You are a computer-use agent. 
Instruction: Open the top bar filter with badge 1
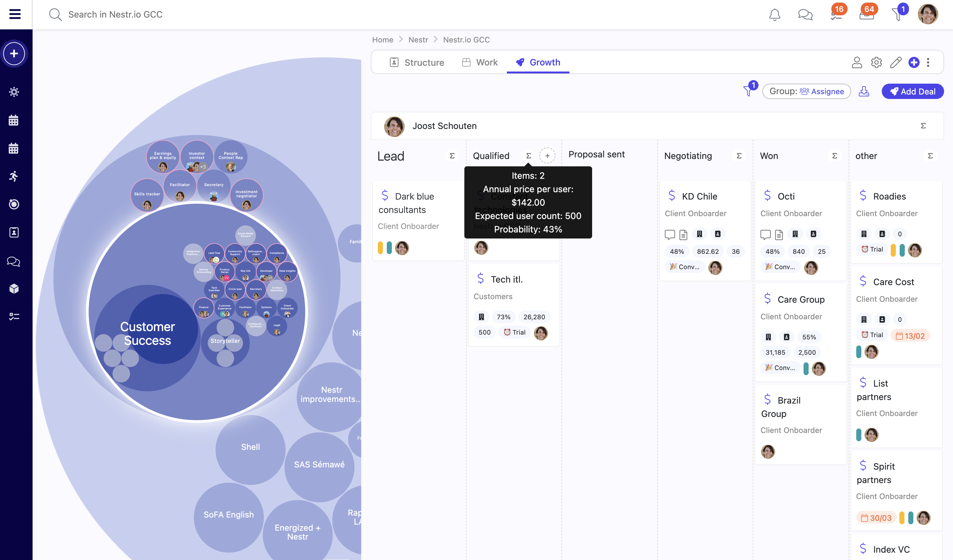[x=898, y=14]
